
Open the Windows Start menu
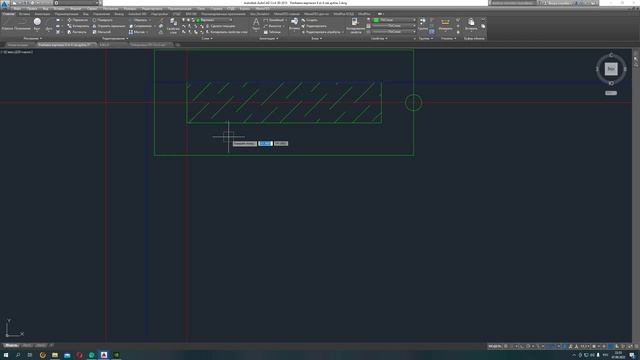[x=6, y=355]
